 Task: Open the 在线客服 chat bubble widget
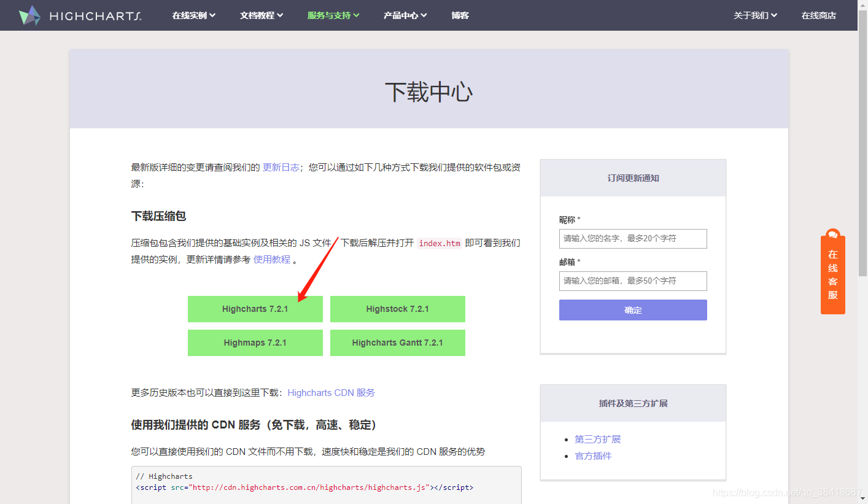tap(832, 271)
